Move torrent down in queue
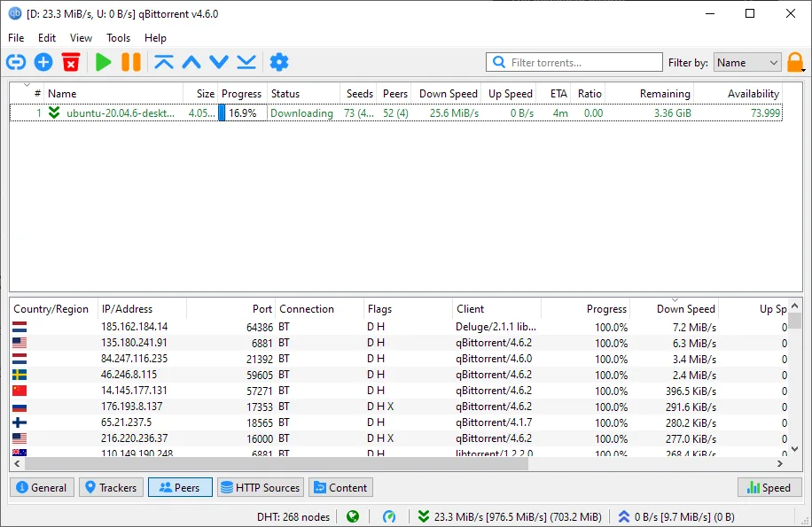Screen dimensions: 812x527 pyautogui.click(x=219, y=63)
